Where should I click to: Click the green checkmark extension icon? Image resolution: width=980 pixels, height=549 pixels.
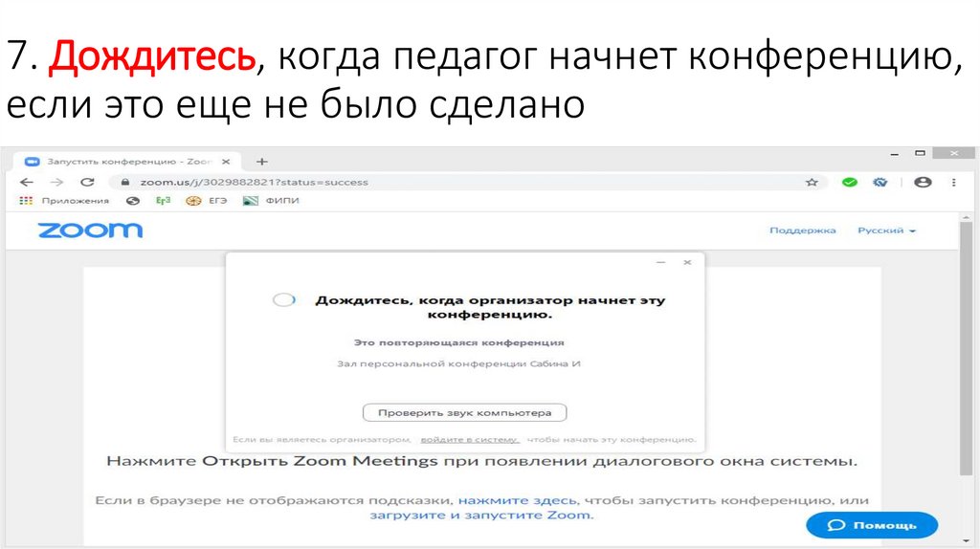[x=850, y=183]
